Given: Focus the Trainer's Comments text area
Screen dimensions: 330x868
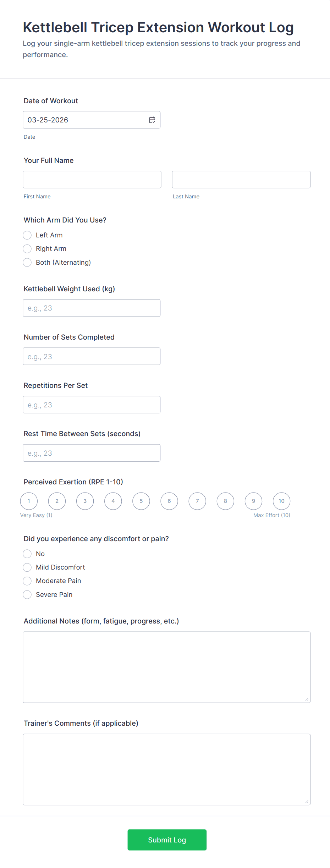Looking at the screenshot, I should click(x=166, y=769).
